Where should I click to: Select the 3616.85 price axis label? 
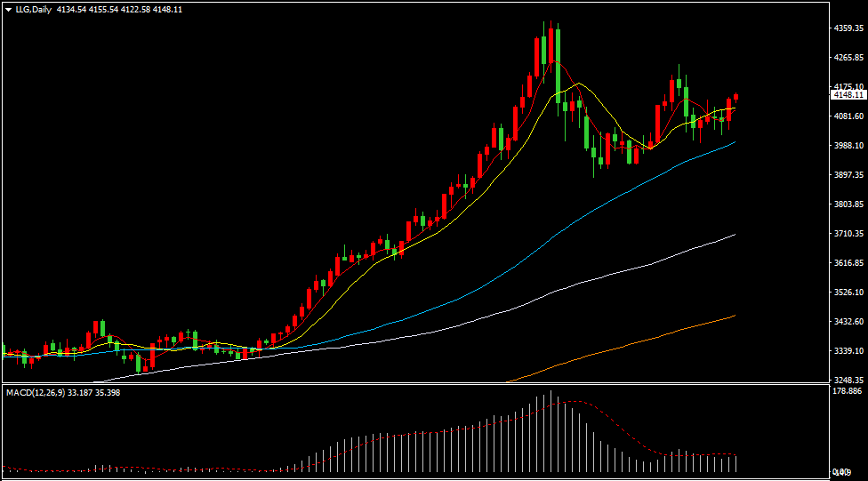(848, 263)
